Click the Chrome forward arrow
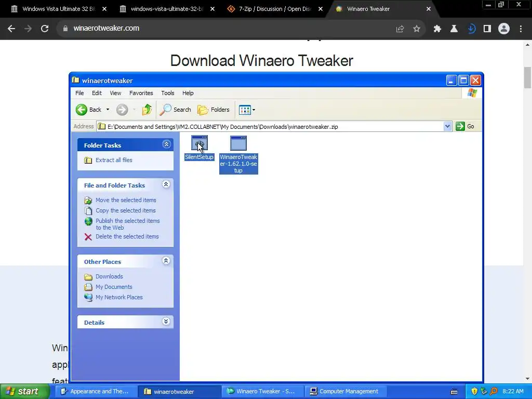Image resolution: width=532 pixels, height=399 pixels. (28, 29)
